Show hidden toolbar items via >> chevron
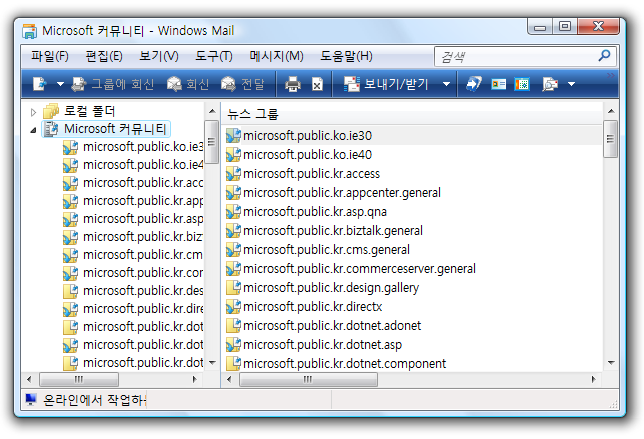Viewport: 644px width, 439px height. point(611,75)
